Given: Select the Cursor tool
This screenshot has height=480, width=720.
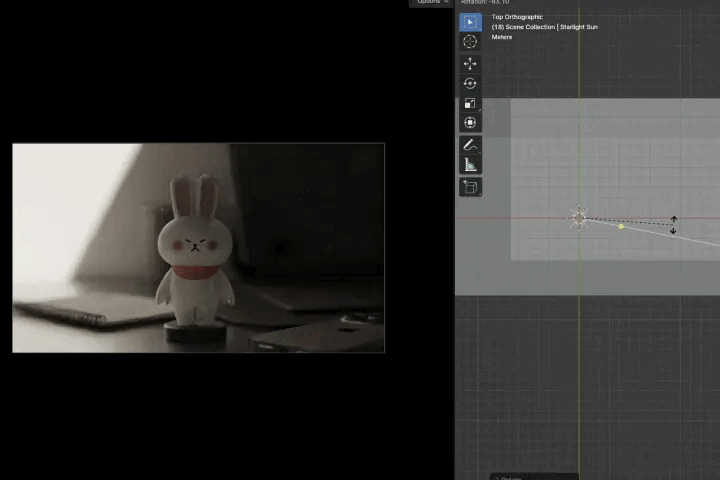Looking at the screenshot, I should [470, 41].
